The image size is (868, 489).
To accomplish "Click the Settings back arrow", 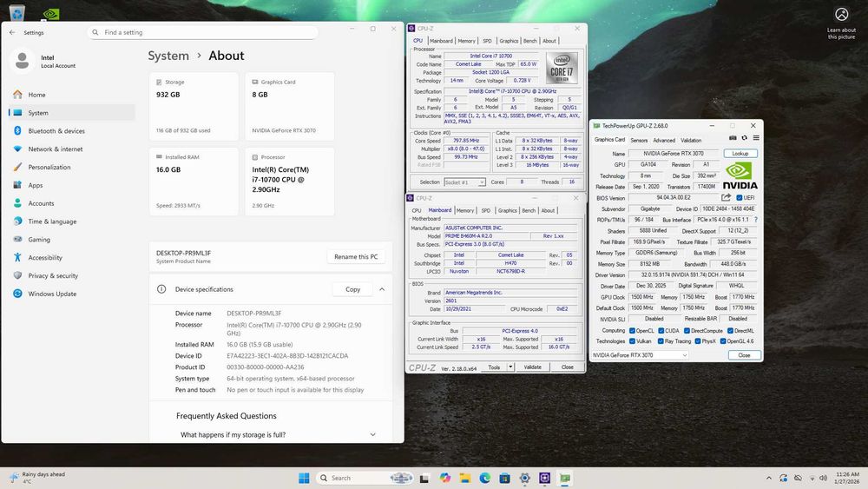I will pos(12,33).
